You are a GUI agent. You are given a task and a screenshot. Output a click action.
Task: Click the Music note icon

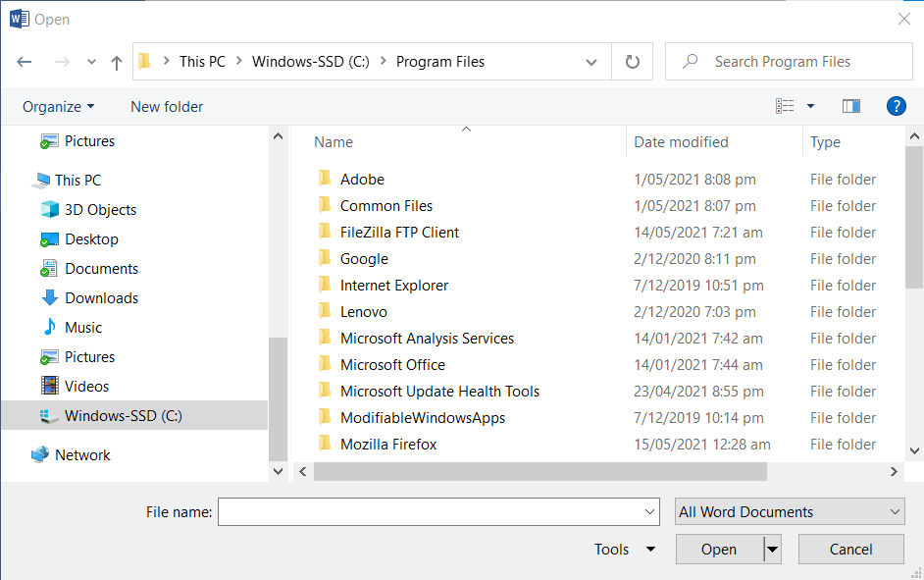click(50, 327)
